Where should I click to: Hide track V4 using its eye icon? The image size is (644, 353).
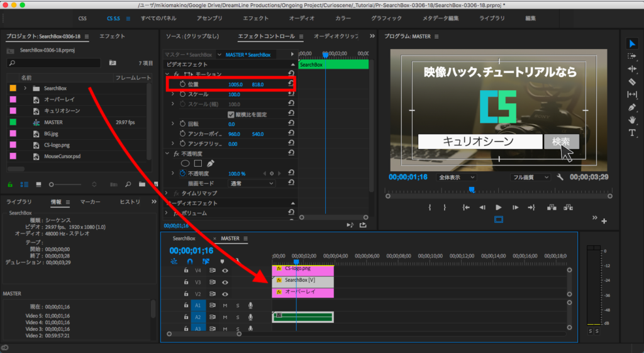225,271
